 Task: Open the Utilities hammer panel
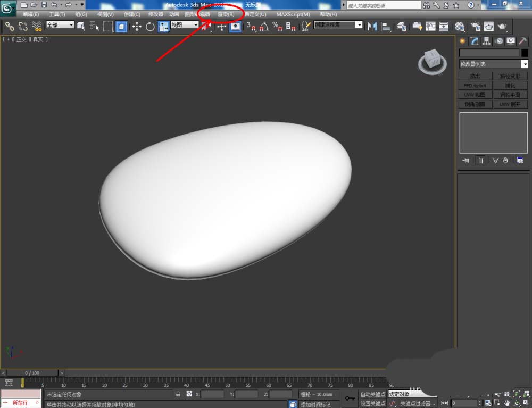(x=523, y=41)
